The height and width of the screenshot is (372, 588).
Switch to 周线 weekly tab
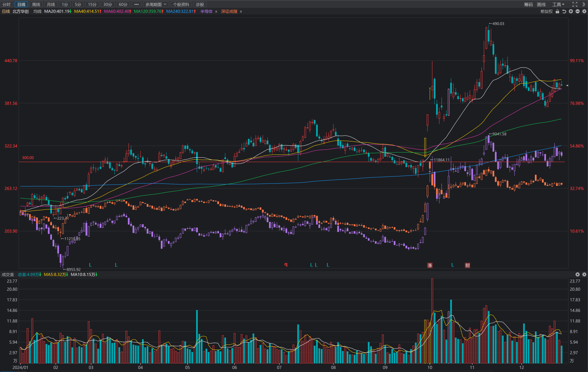pyautogui.click(x=36, y=4)
